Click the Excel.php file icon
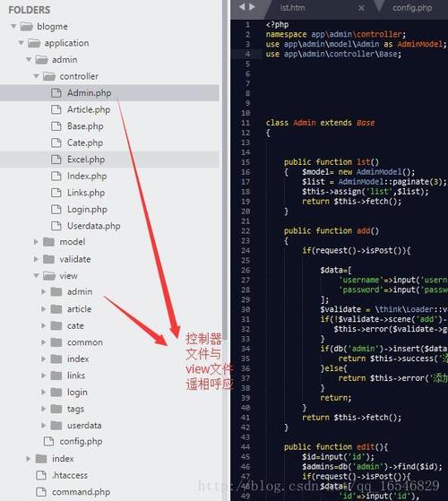The width and height of the screenshot is (448, 501). pos(56,160)
